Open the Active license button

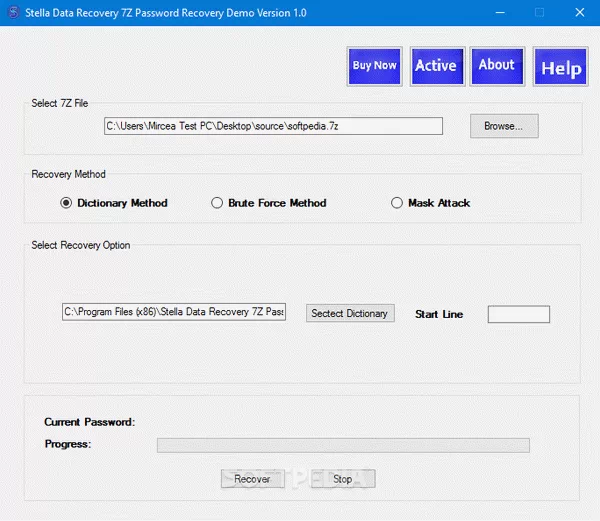[437, 66]
